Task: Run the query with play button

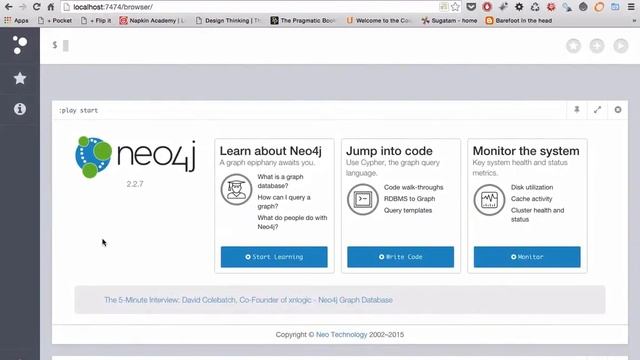Action: coord(621,46)
